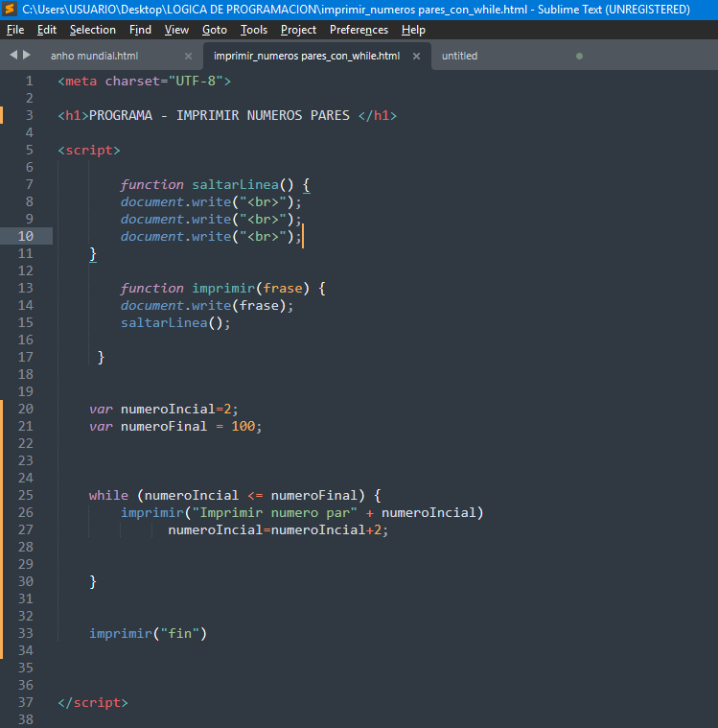
Task: Click the imprimir("fin") statement
Action: (x=148, y=633)
